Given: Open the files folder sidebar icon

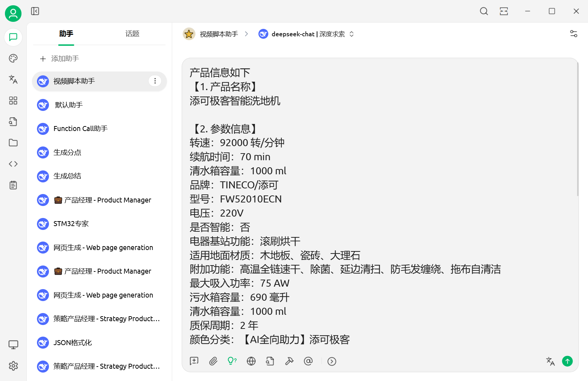Looking at the screenshot, I should pos(13,143).
